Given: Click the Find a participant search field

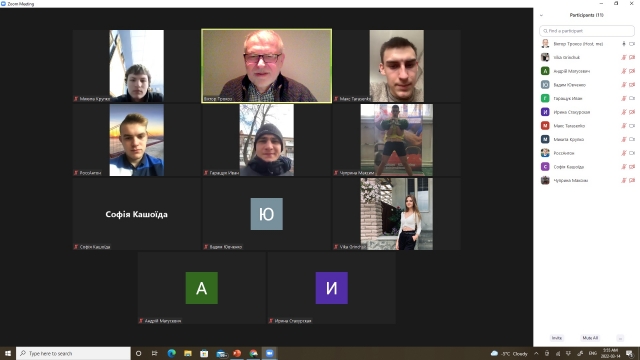Looking at the screenshot, I should 587,31.
